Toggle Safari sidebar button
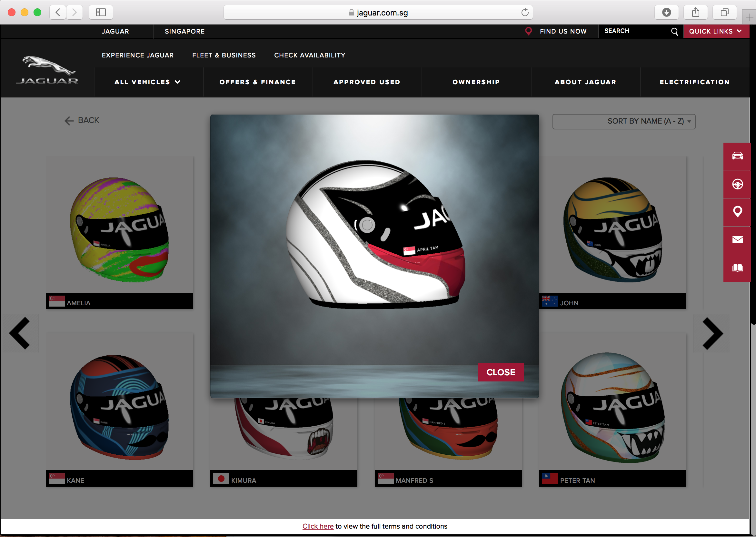The width and height of the screenshot is (756, 537). coord(101,13)
